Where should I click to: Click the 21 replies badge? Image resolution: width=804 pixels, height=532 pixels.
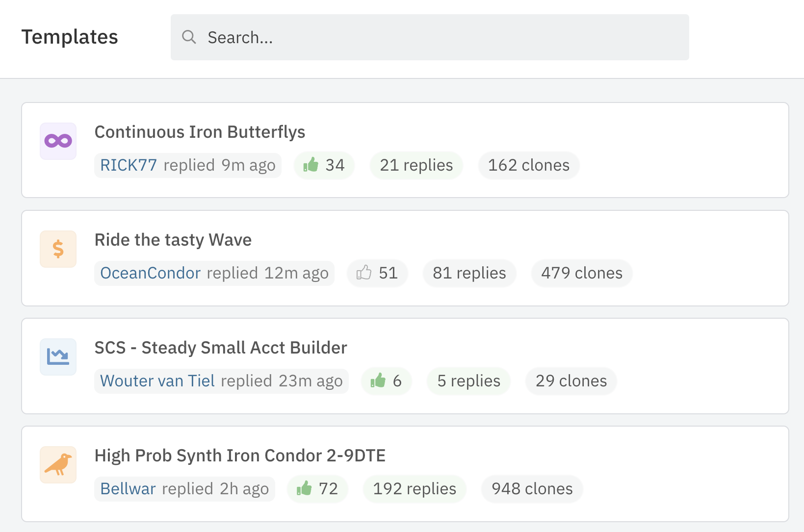pyautogui.click(x=416, y=165)
